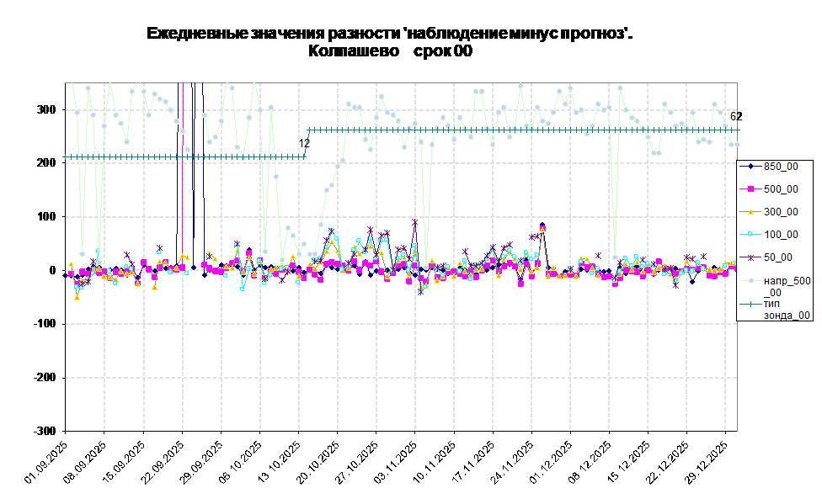Select the 100_00 cyan square legend marker
The height and width of the screenshot is (504, 822).
[x=750, y=235]
